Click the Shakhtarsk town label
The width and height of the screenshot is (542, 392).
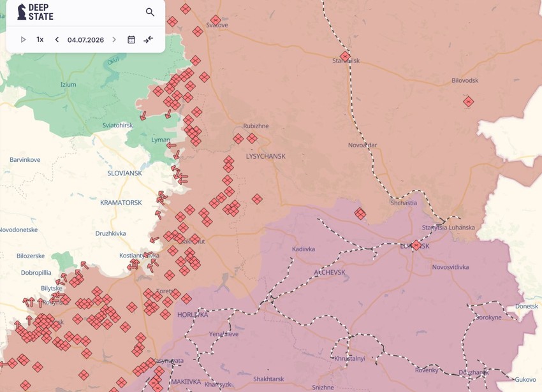268,379
